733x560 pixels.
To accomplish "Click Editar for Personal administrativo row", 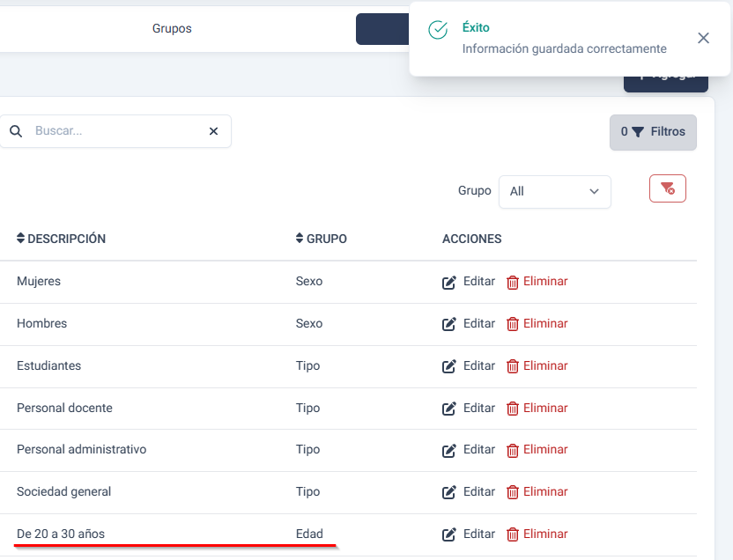I will point(478,450).
